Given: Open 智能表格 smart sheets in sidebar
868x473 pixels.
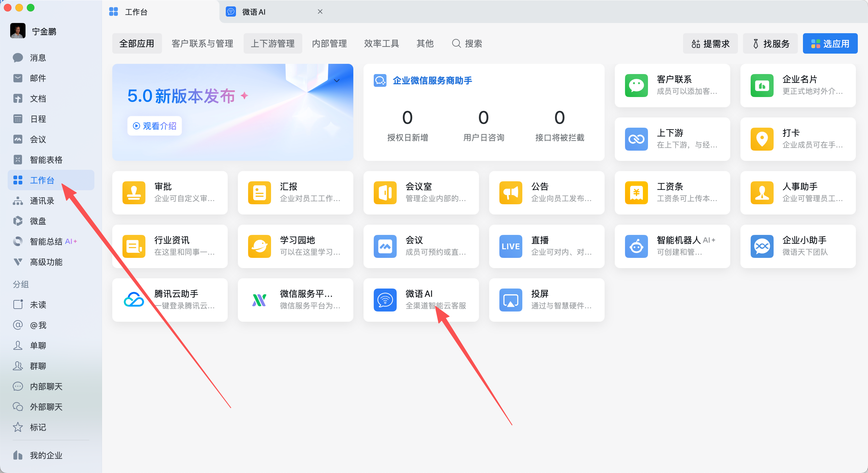Looking at the screenshot, I should pyautogui.click(x=51, y=160).
